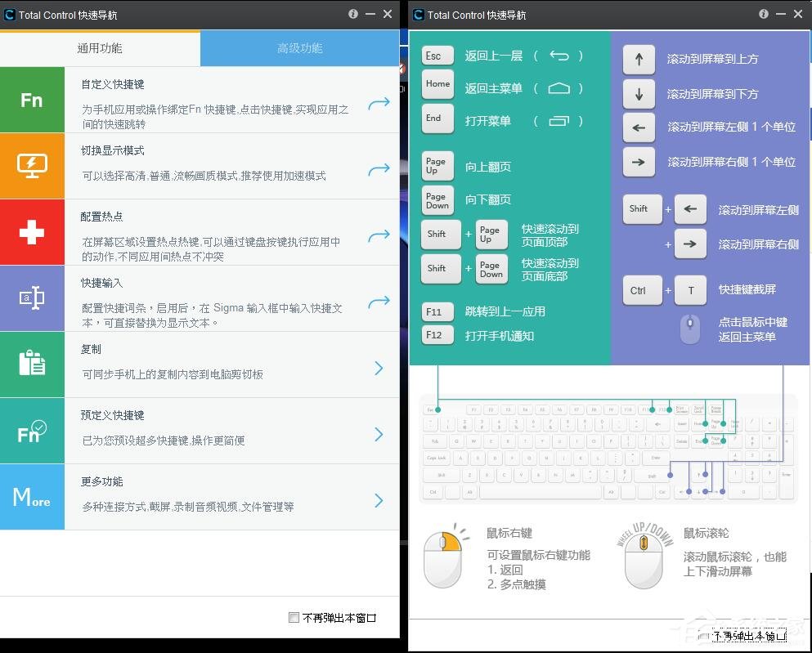Expand the 自定义快捷键 entry arrow
Image resolution: width=812 pixels, height=653 pixels.
tap(379, 104)
